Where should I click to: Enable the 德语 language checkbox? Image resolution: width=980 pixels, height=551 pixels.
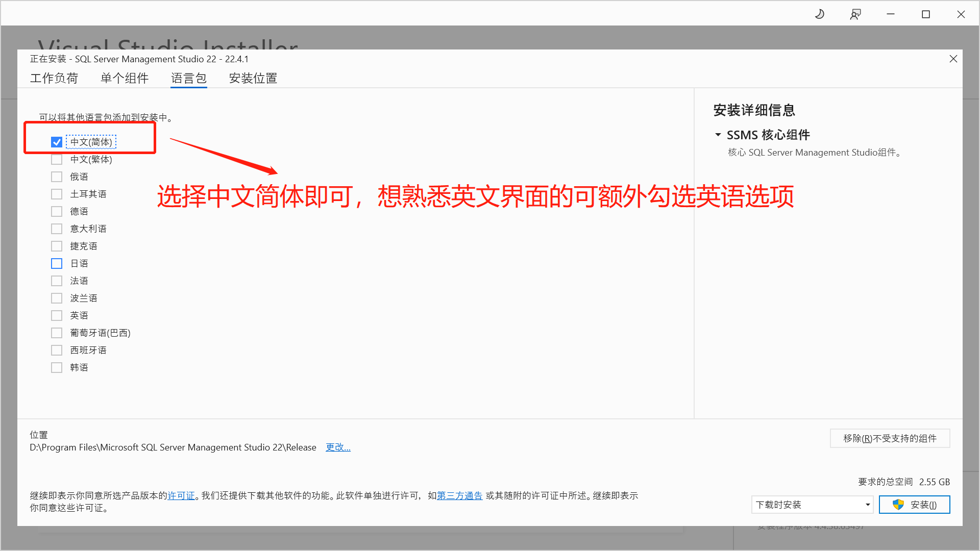[57, 211]
